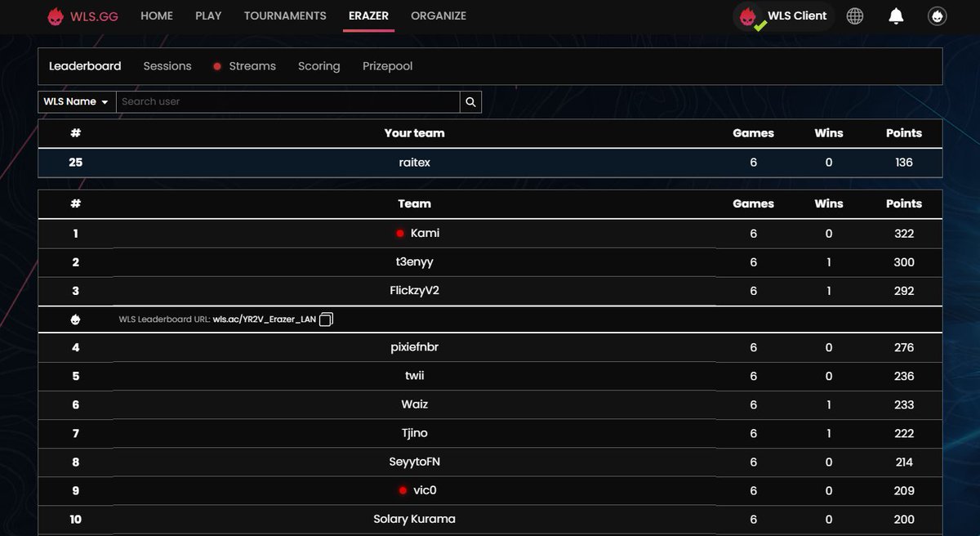This screenshot has height=536, width=980.
Task: Select the Tjino team row
Action: tap(490, 433)
